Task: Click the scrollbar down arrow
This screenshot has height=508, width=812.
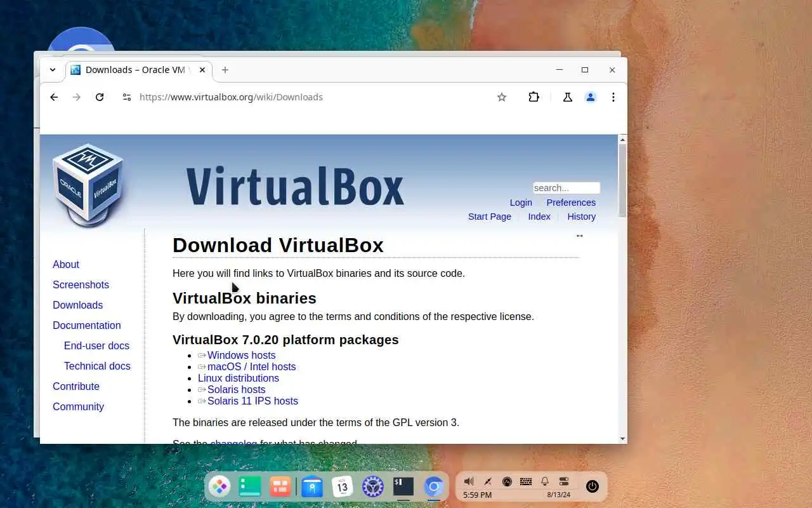Action: point(622,438)
